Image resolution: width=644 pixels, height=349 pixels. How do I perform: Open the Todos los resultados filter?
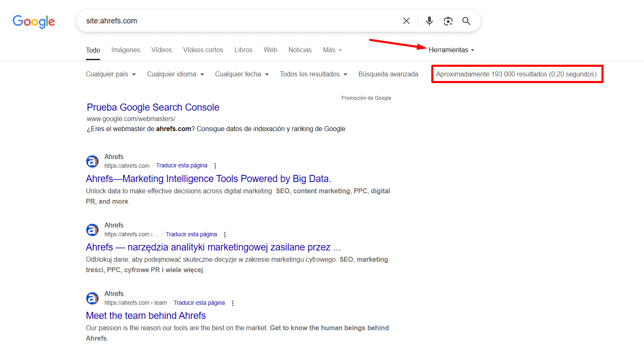tap(314, 74)
